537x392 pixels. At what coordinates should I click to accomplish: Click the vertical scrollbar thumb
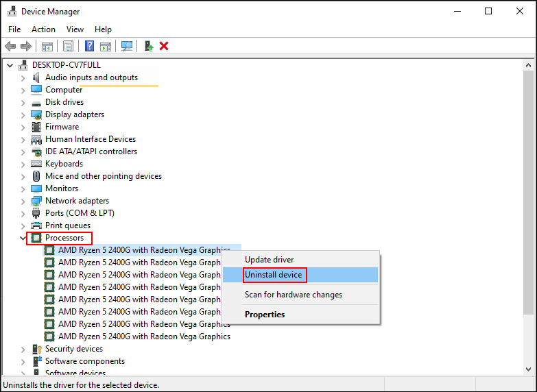[528, 192]
